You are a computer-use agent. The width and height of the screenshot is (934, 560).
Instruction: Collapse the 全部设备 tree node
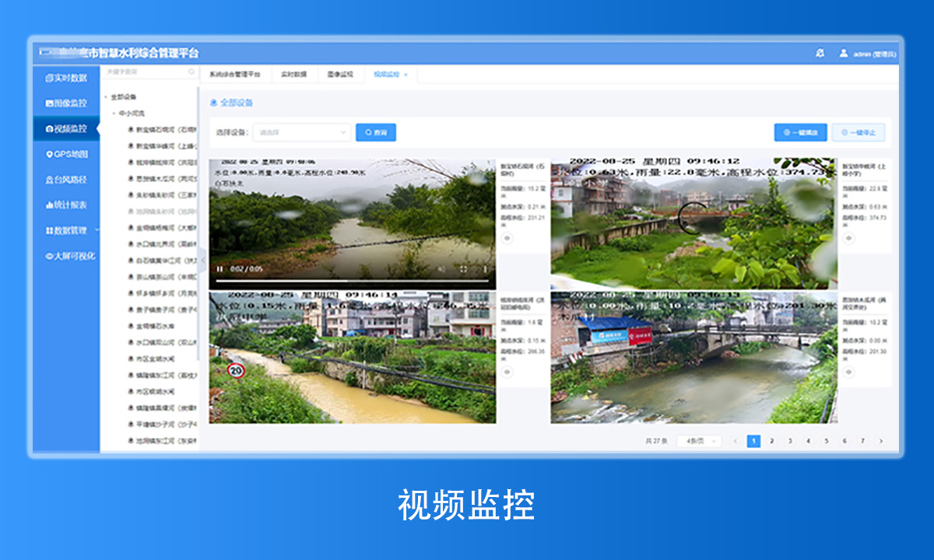106,97
